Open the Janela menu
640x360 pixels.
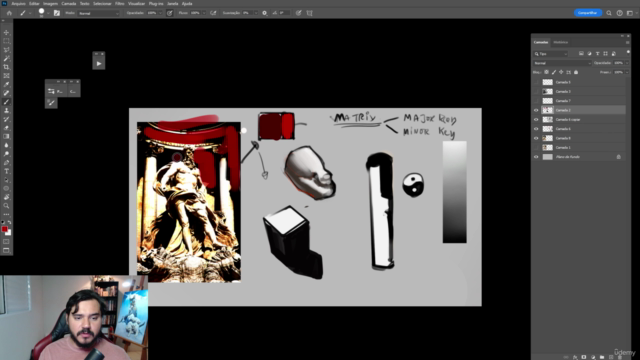tap(172, 4)
